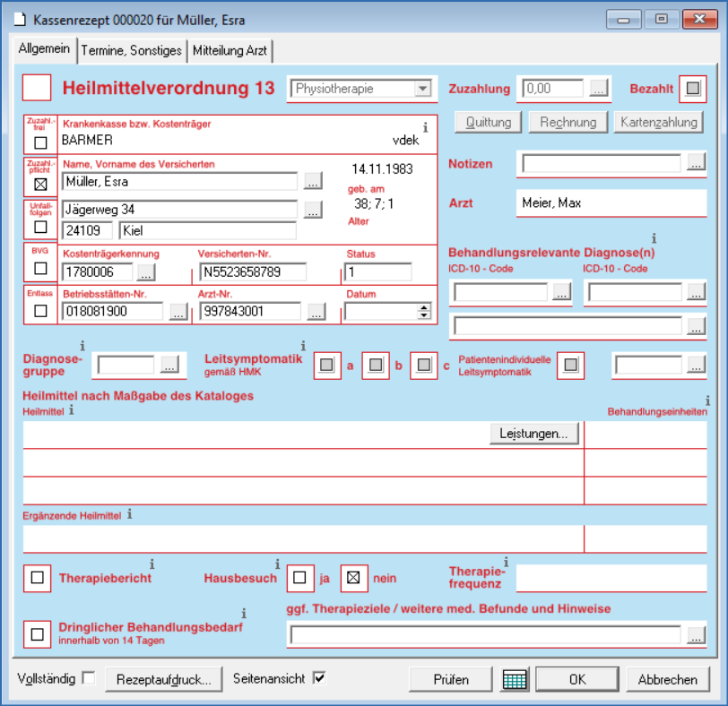Toggle the Bezahlt checkbox
Screen dimensions: 728x706
point(692,88)
